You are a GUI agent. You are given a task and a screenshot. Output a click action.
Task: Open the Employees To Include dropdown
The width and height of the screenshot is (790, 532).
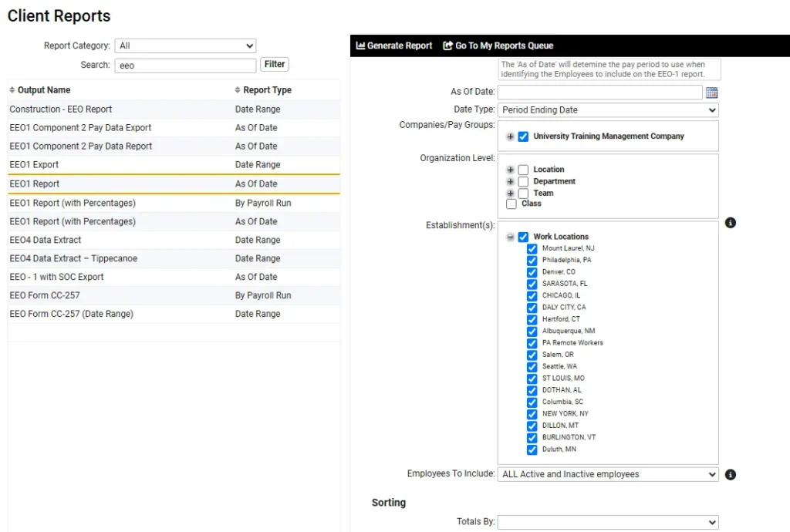point(608,474)
